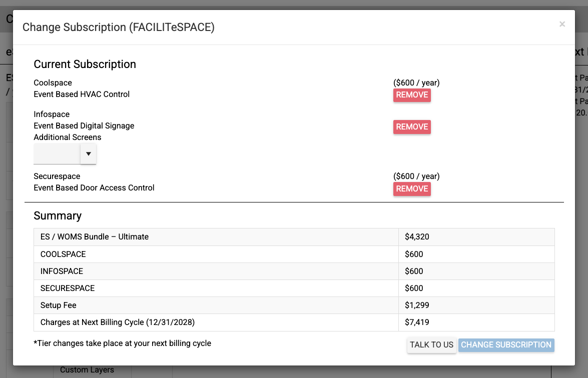588x378 pixels.
Task: Click Custom Layers behind the dialog
Action: pos(87,370)
